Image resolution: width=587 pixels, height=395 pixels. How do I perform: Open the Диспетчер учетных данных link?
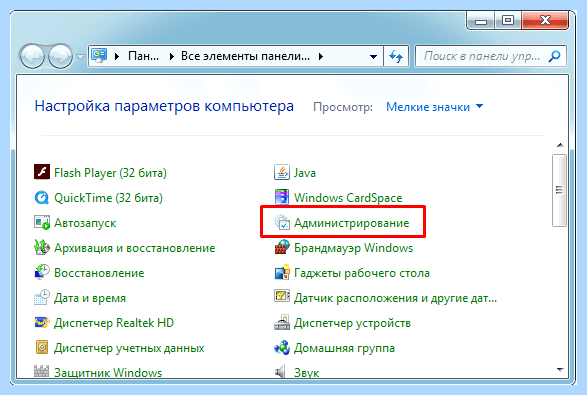[x=129, y=348]
